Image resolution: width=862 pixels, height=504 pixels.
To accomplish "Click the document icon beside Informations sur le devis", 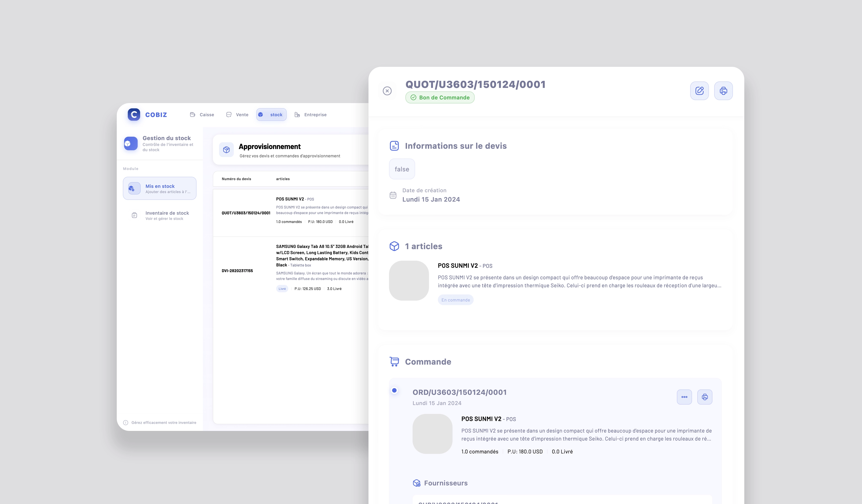I will point(394,146).
